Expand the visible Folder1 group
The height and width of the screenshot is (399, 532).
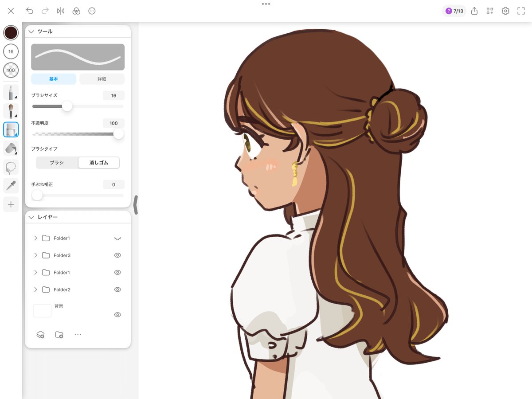36,272
